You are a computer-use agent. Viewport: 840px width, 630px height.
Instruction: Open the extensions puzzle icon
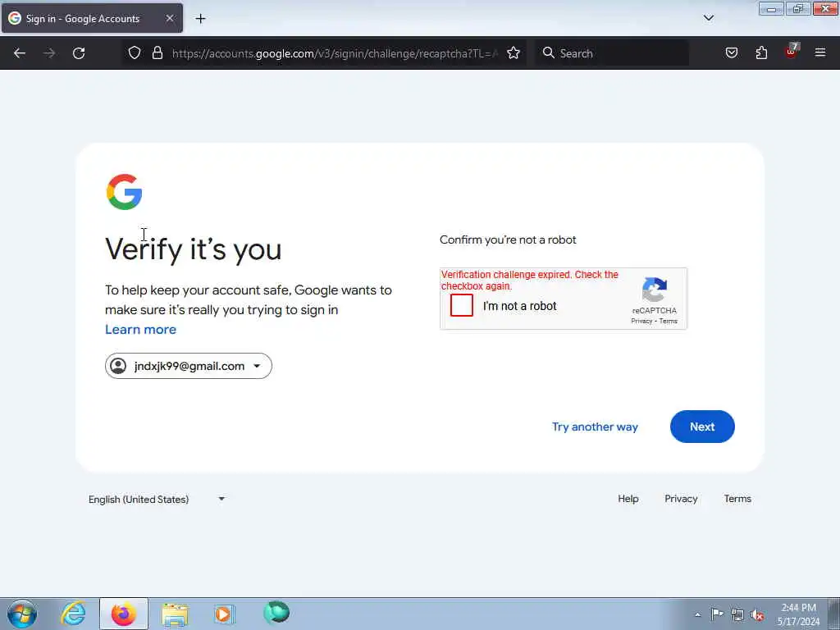coord(761,53)
